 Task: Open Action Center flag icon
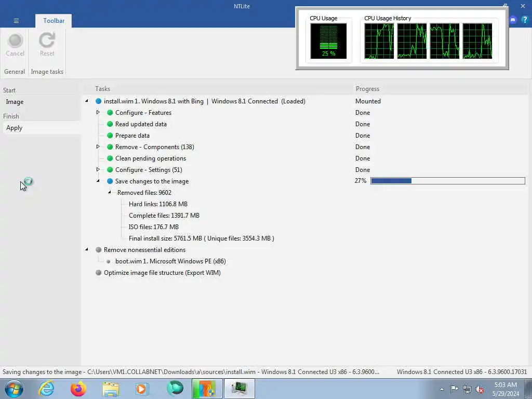[x=454, y=389]
